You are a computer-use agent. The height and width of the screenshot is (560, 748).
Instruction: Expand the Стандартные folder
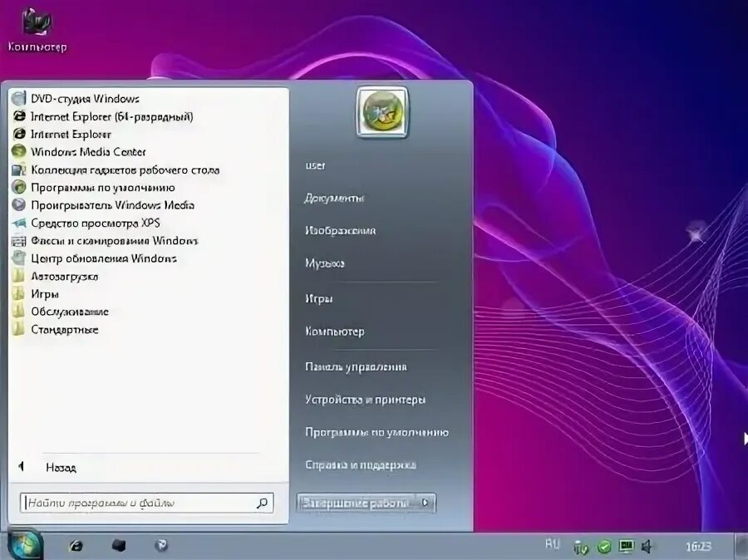coord(56,329)
